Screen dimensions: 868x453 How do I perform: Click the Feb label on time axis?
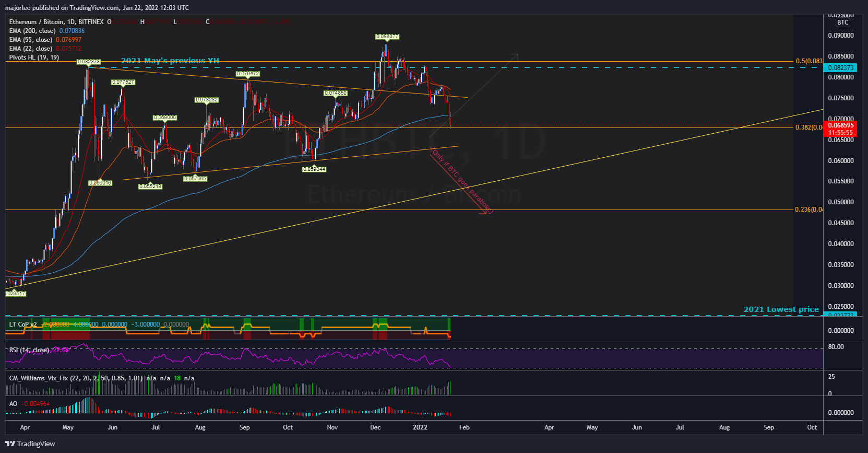[x=465, y=427]
